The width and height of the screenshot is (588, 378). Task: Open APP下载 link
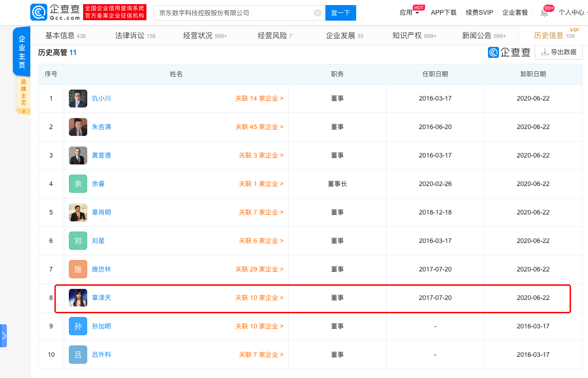[x=444, y=12]
